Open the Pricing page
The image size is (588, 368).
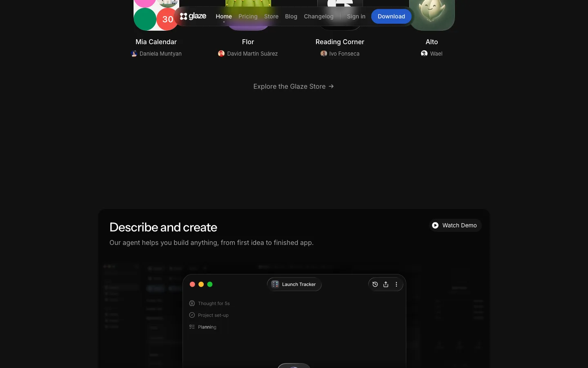[x=248, y=16]
